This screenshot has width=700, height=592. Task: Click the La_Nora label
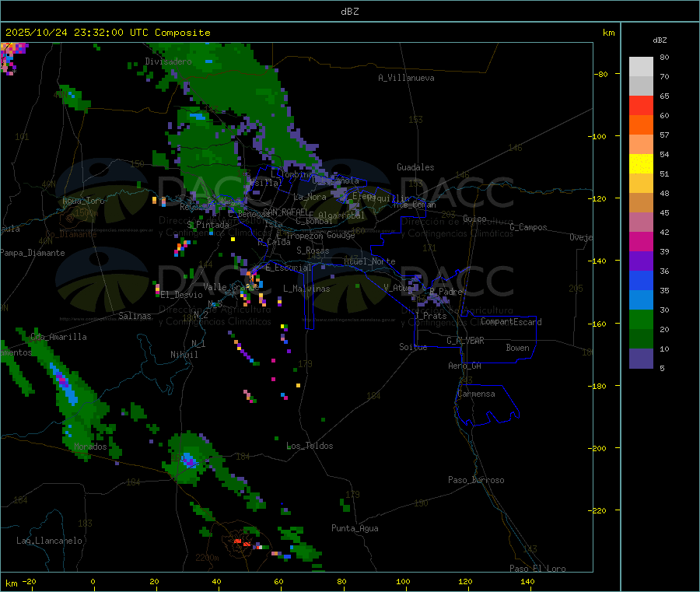coord(310,197)
